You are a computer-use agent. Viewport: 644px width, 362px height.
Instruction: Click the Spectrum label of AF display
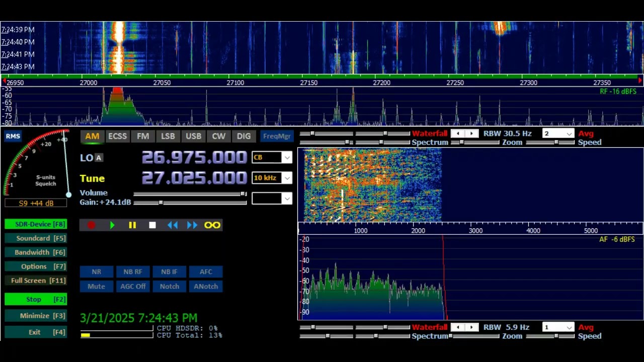(x=430, y=336)
